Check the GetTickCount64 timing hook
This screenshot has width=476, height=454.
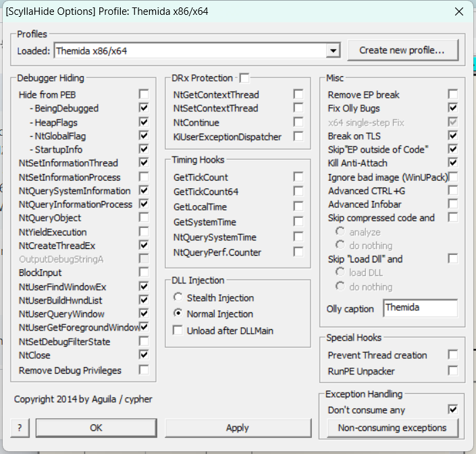click(x=298, y=191)
